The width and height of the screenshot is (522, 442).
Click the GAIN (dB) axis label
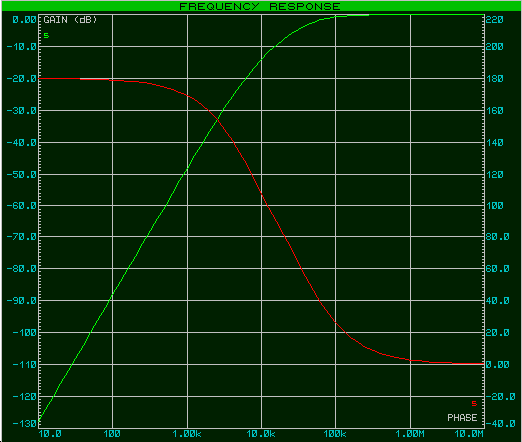[70, 20]
